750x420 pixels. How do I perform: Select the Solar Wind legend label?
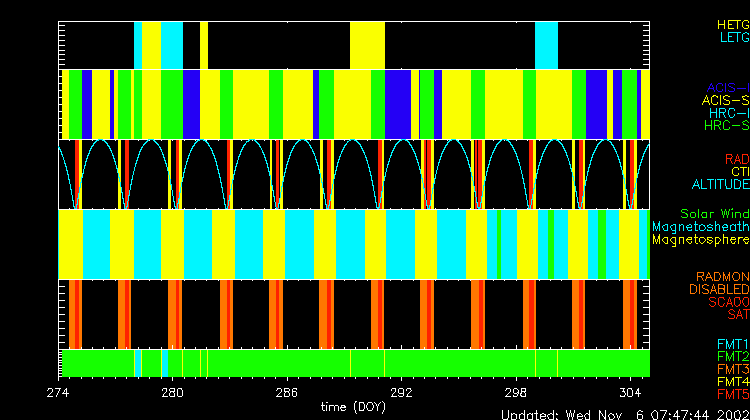[x=714, y=214]
